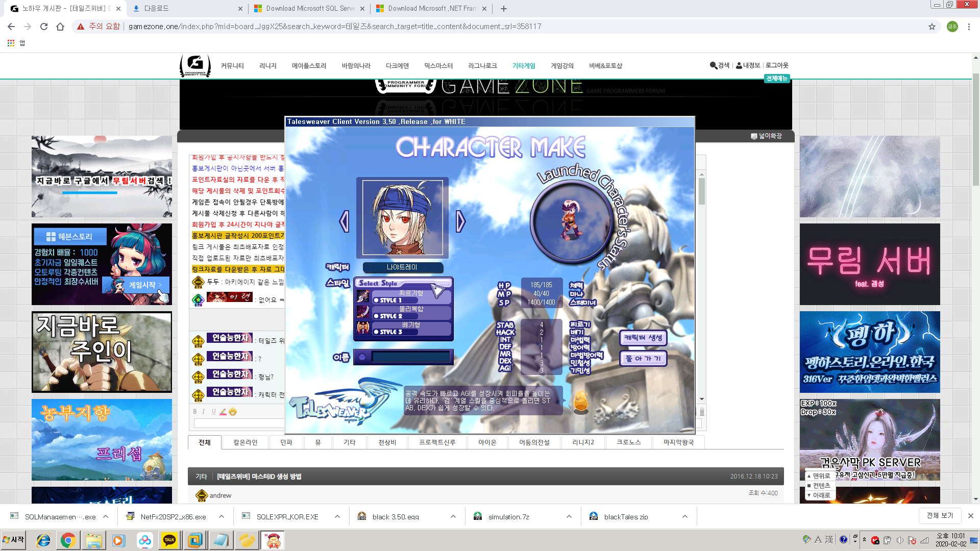Click 전체 보기 show all downloads
This screenshot has height=551, width=980.
(x=940, y=516)
